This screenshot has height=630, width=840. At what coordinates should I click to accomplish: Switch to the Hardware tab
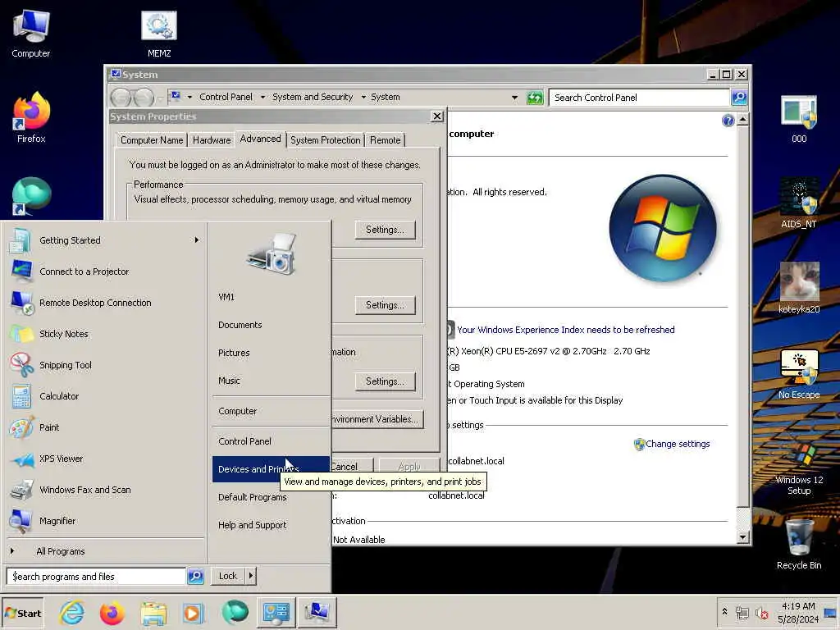click(x=212, y=139)
